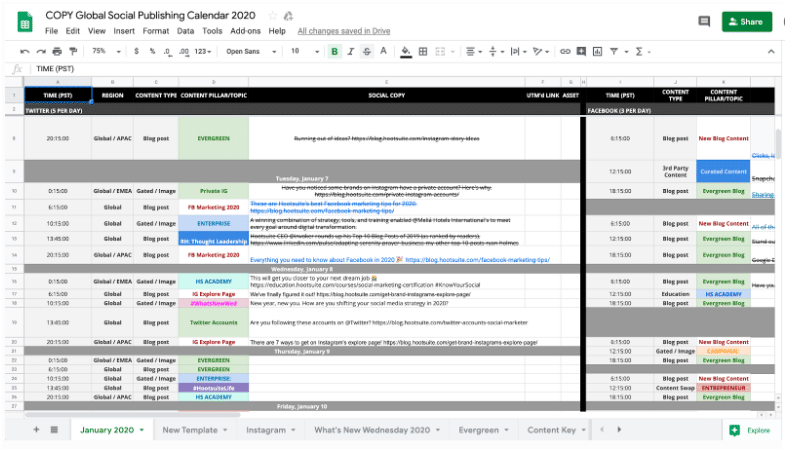Viewport: 788px width, 449px height.
Task: Add a new sheet with plus icon
Action: coord(37,430)
